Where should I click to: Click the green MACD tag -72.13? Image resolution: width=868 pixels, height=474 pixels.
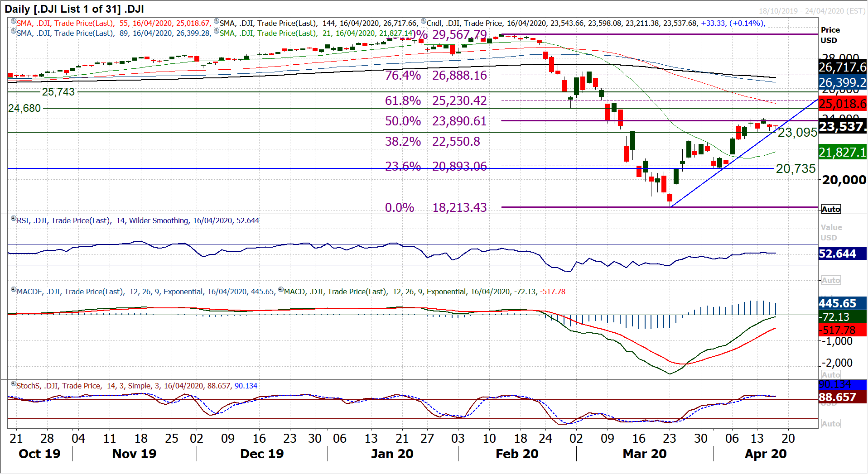pos(843,317)
